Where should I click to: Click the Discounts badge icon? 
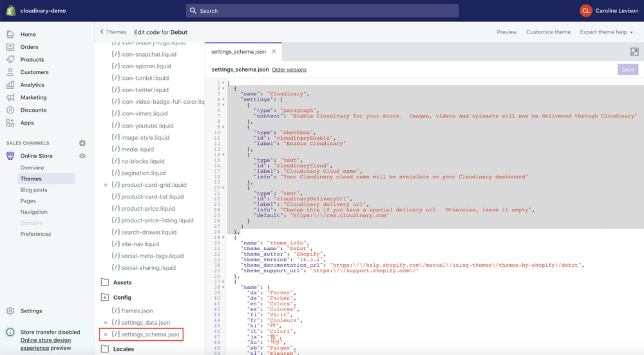[x=10, y=110]
